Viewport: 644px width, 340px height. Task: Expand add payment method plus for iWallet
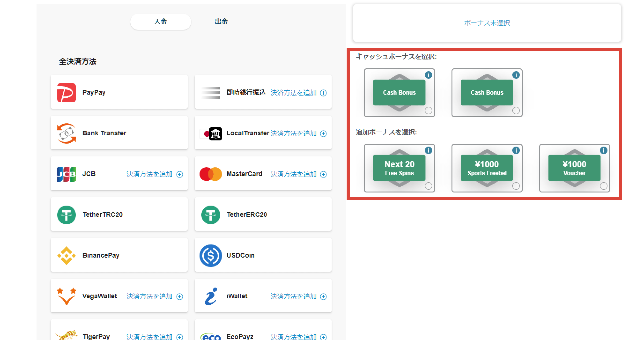coord(323,296)
